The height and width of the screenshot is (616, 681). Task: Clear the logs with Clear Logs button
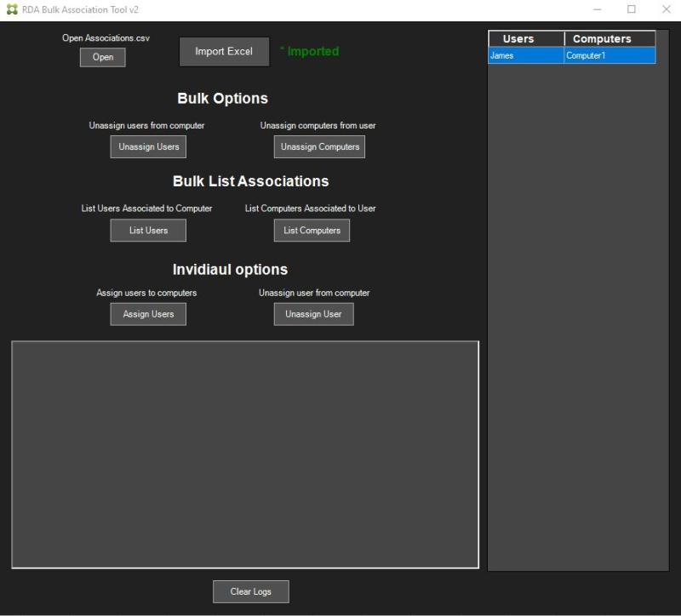click(250, 591)
